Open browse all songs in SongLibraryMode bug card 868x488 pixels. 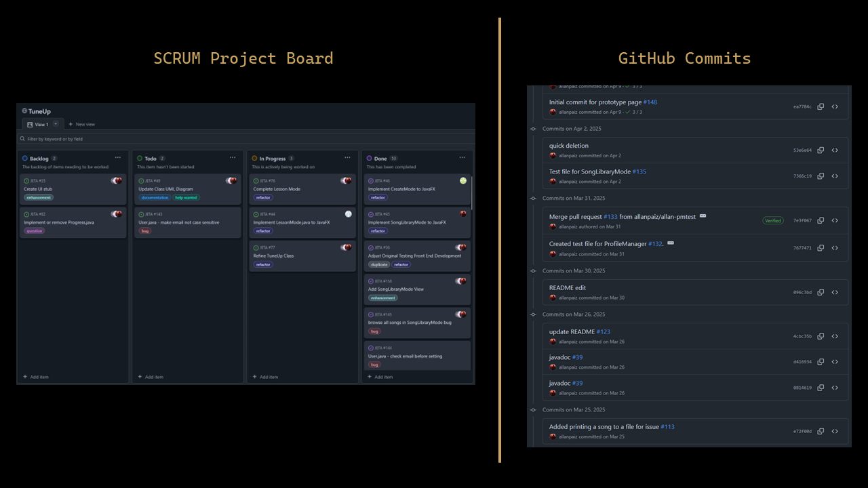coord(416,323)
